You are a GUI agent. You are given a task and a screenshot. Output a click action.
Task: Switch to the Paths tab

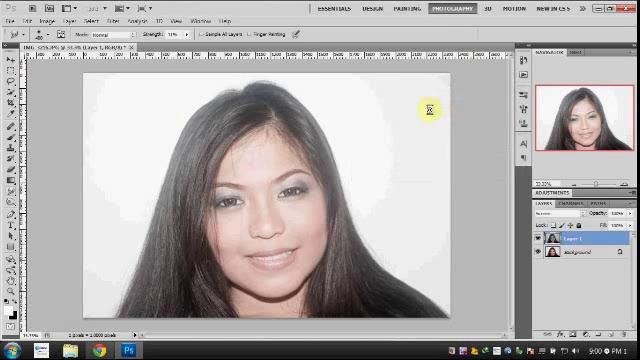click(598, 203)
